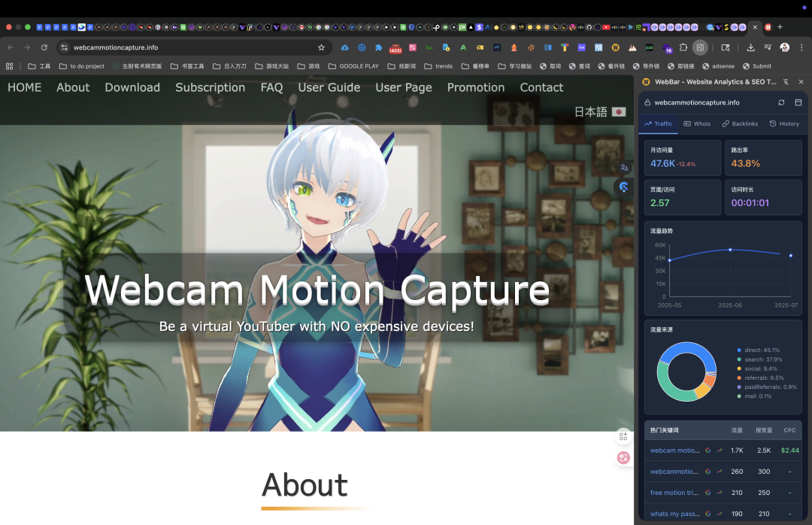Switch language to 日本語
The height and width of the screenshot is (525, 812).
click(x=600, y=112)
